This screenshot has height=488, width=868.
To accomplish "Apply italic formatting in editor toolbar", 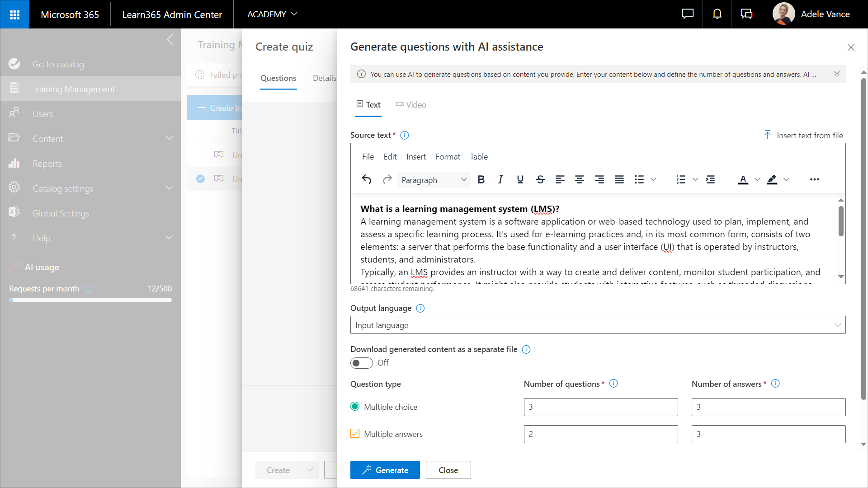I will point(500,180).
